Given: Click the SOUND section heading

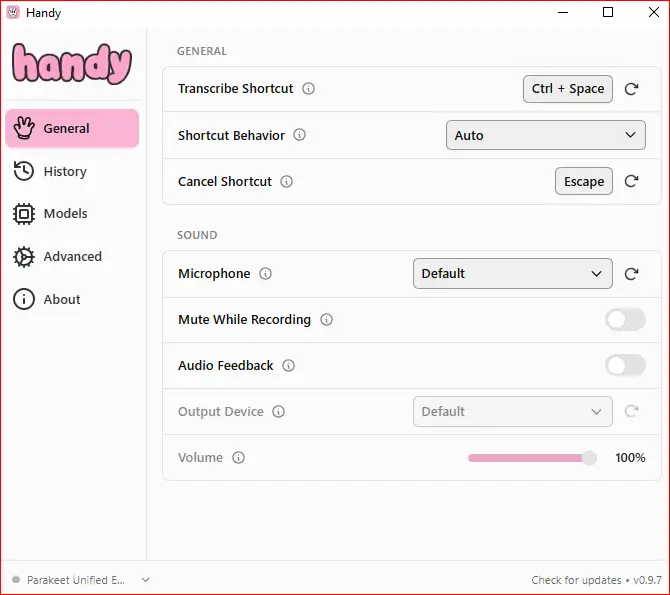Looking at the screenshot, I should (x=197, y=235).
